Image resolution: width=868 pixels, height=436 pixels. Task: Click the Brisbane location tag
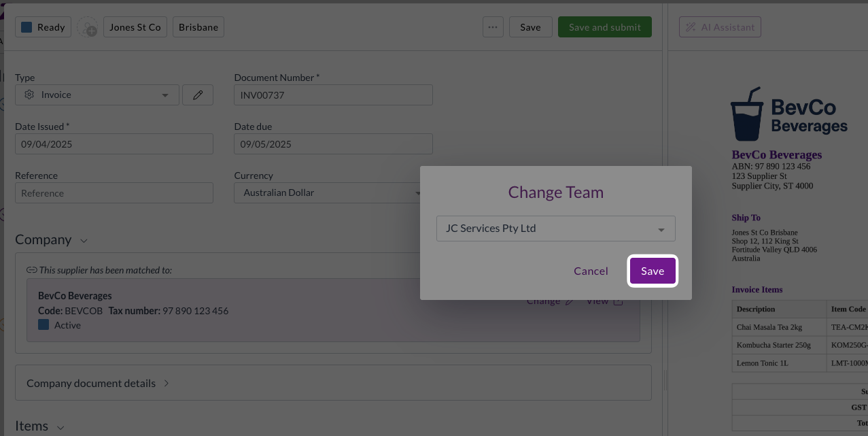pos(198,27)
